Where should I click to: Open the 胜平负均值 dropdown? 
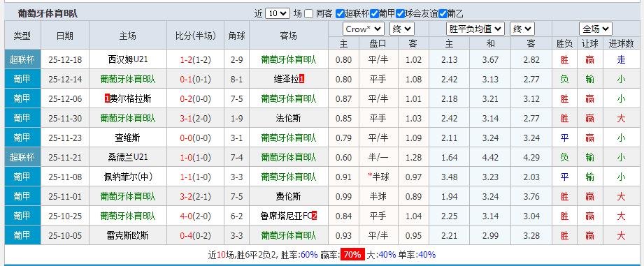(475, 29)
